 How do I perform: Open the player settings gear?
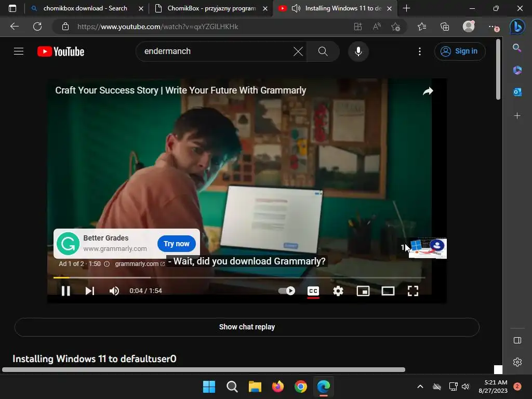(338, 291)
